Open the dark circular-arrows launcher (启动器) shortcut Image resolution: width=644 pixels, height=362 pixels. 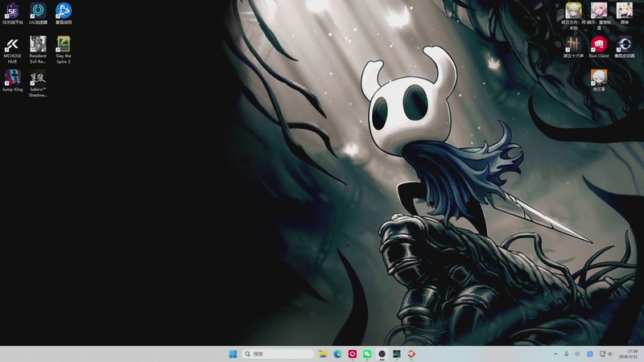(625, 47)
